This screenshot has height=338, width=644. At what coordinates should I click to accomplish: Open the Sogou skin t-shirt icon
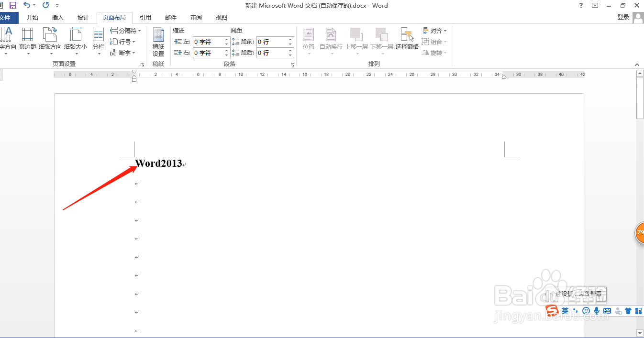pyautogui.click(x=628, y=311)
